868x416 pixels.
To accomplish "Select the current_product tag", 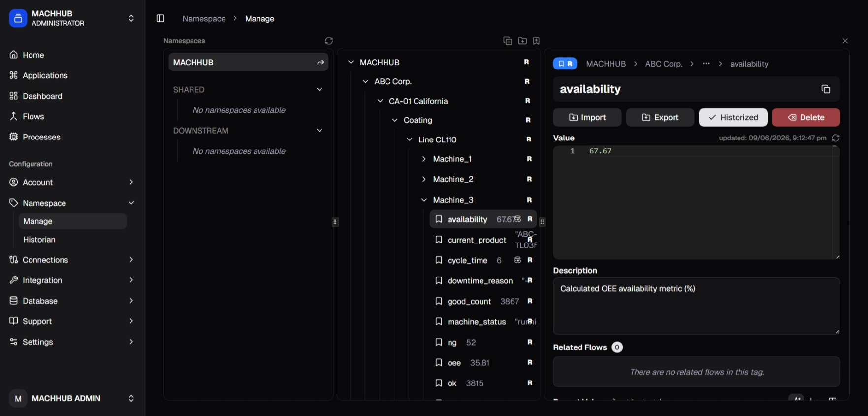I will [x=483, y=240].
